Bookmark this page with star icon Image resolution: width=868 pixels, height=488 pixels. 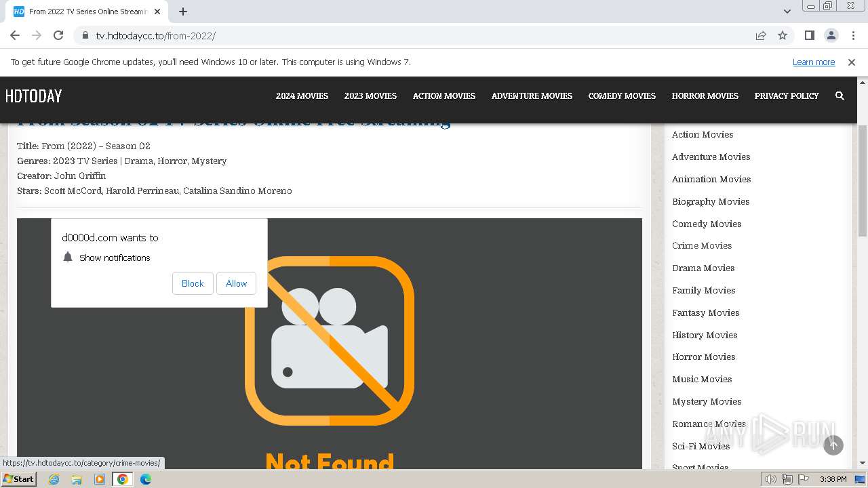pyautogui.click(x=783, y=35)
